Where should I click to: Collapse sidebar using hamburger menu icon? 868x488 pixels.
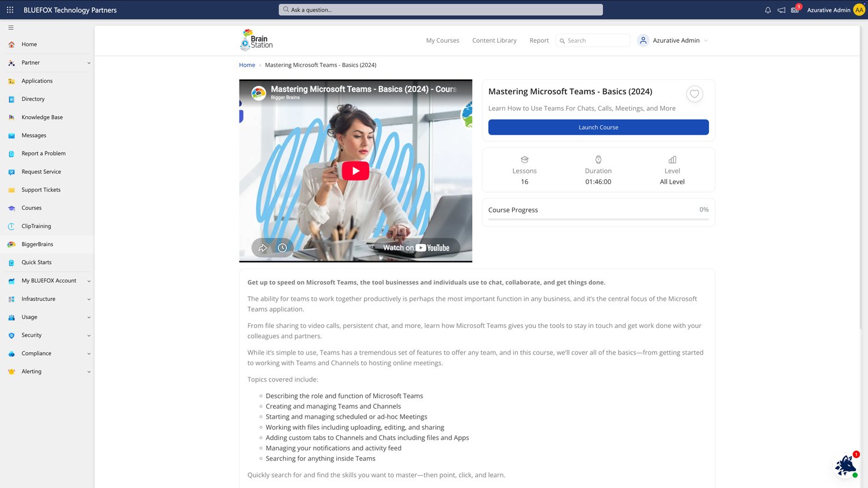pos(11,27)
